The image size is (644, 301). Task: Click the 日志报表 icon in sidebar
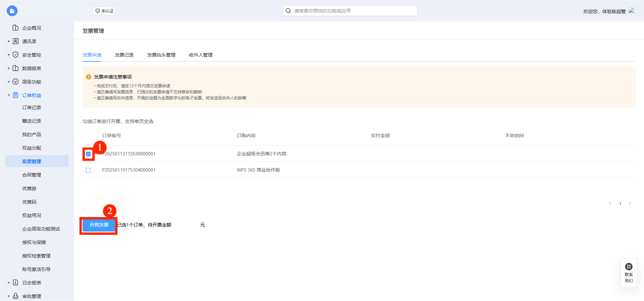15,282
